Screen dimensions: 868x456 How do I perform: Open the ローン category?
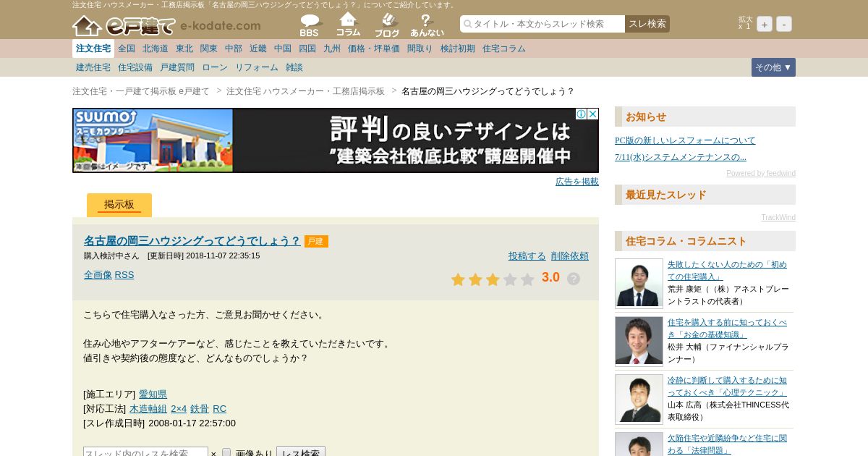[215, 67]
